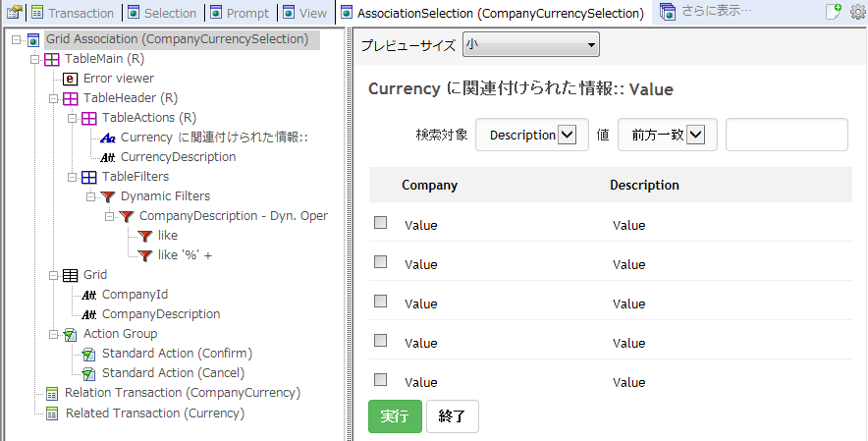
Task: Click the Standard Action (Confirm) icon
Action: [89, 354]
